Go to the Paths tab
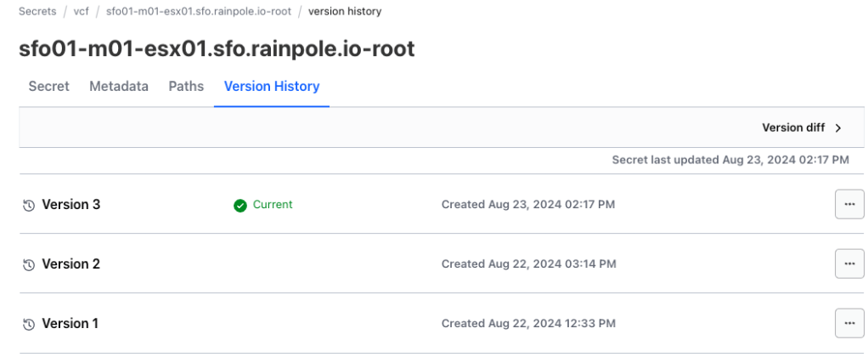Image resolution: width=868 pixels, height=357 pixels. tap(186, 86)
